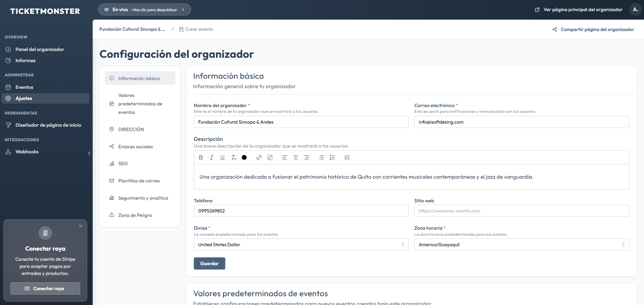Viewport: 644px width, 305px height.
Task: Insert a link in the description
Action: (x=259, y=157)
